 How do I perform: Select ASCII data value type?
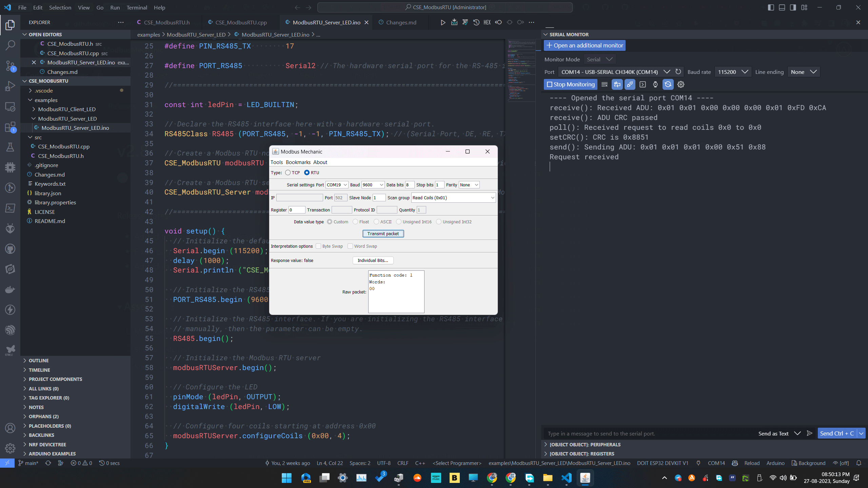(x=376, y=222)
